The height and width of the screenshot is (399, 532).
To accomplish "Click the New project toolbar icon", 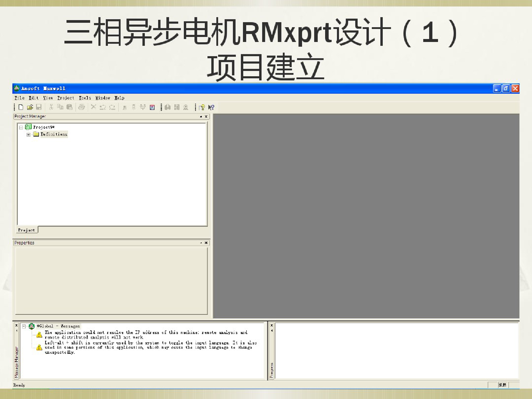I will pos(21,107).
